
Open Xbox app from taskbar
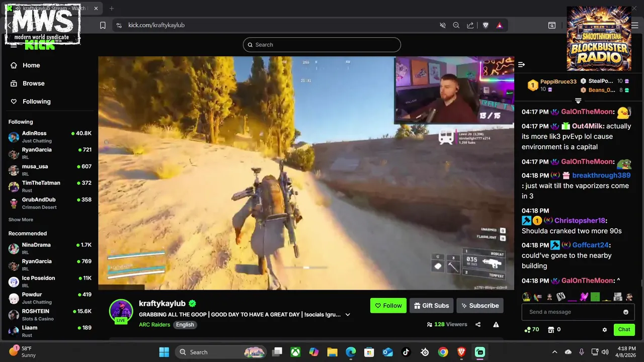coord(295,352)
